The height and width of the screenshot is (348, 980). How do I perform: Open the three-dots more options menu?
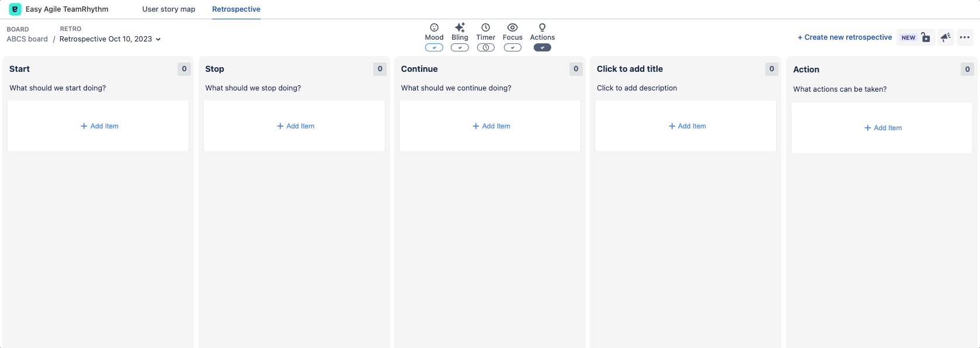[965, 37]
